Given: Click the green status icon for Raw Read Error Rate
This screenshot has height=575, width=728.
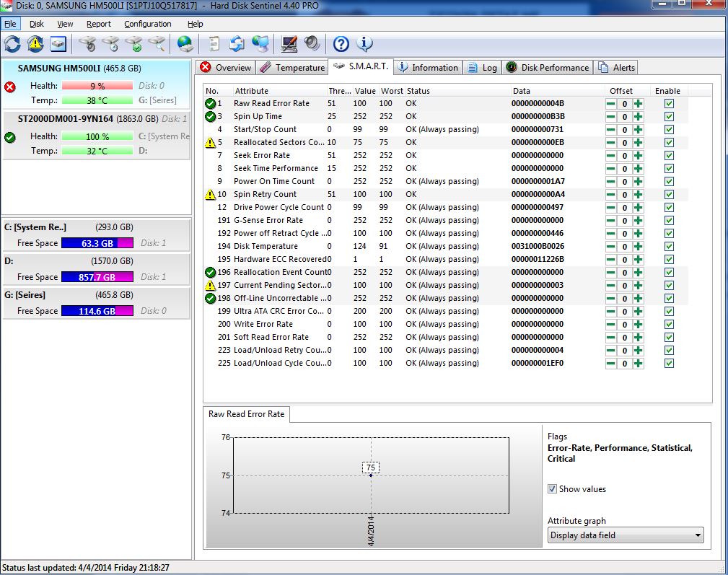Looking at the screenshot, I should pyautogui.click(x=211, y=103).
